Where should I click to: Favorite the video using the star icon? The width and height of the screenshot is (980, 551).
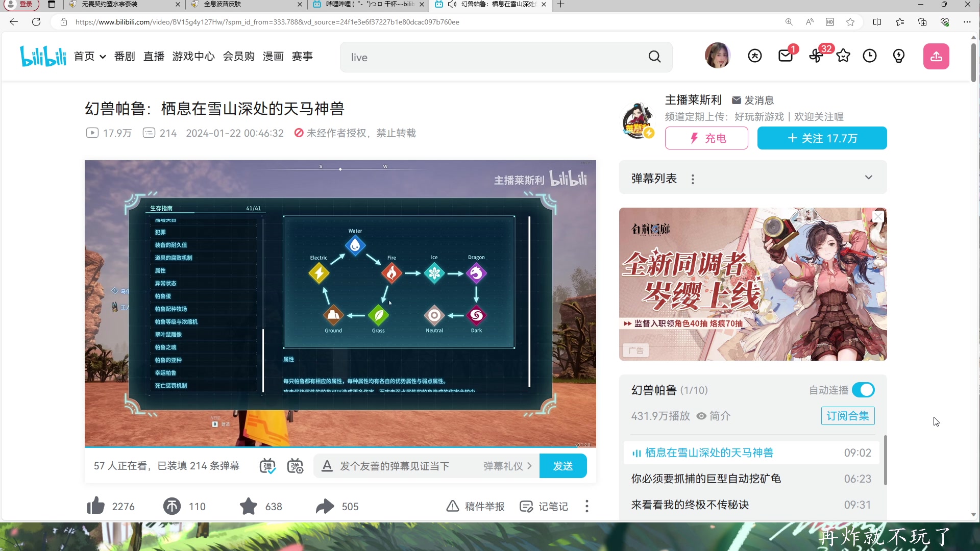tap(249, 506)
